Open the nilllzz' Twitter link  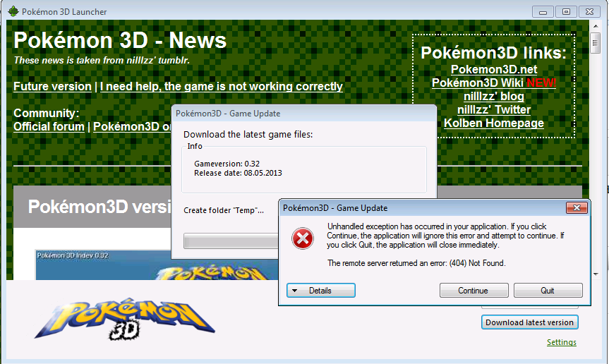point(494,110)
